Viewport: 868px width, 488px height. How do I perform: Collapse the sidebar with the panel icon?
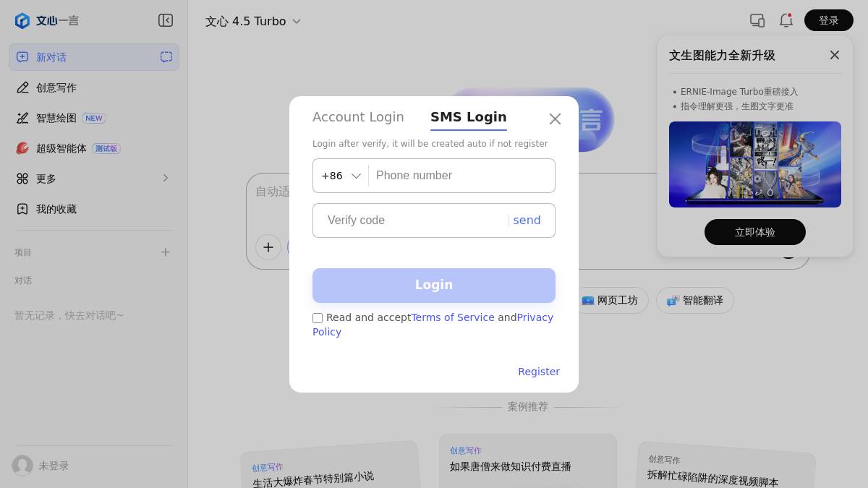(166, 20)
